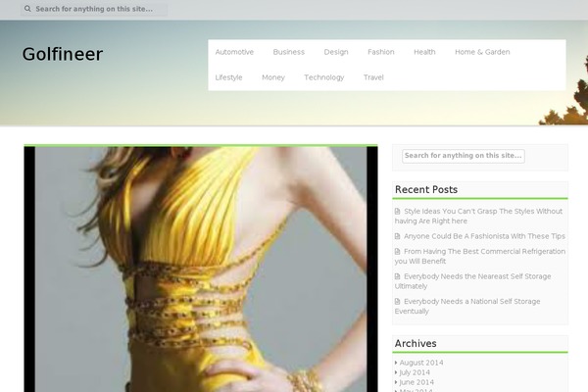Screen dimensions: 588x392
Task: Open 'Anyone Could Be A Fashionista' post
Action: (484, 236)
